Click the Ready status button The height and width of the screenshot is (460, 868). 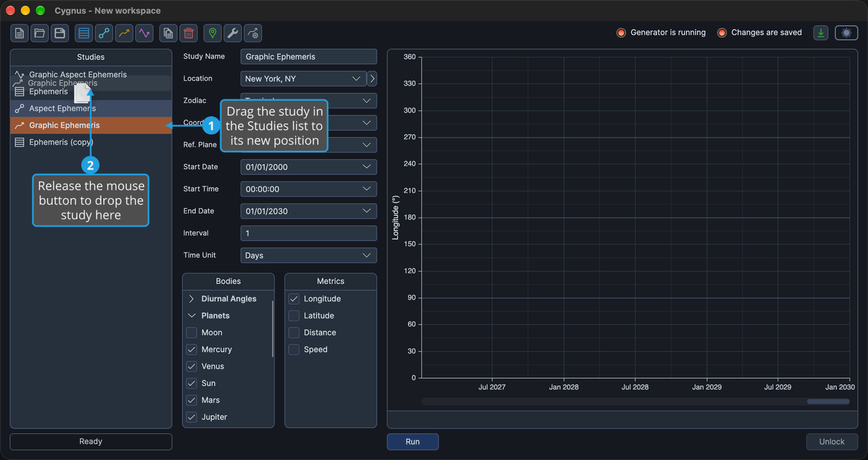(91, 442)
